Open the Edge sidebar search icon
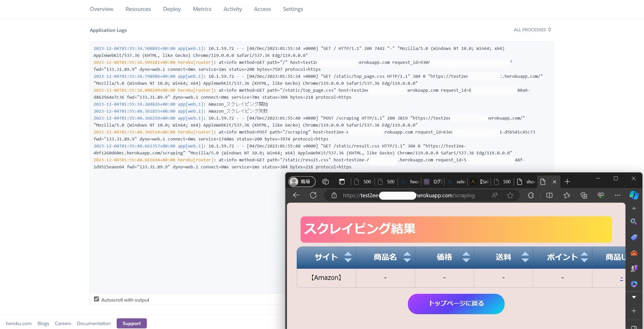Image resolution: width=644 pixels, height=329 pixels. click(634, 222)
